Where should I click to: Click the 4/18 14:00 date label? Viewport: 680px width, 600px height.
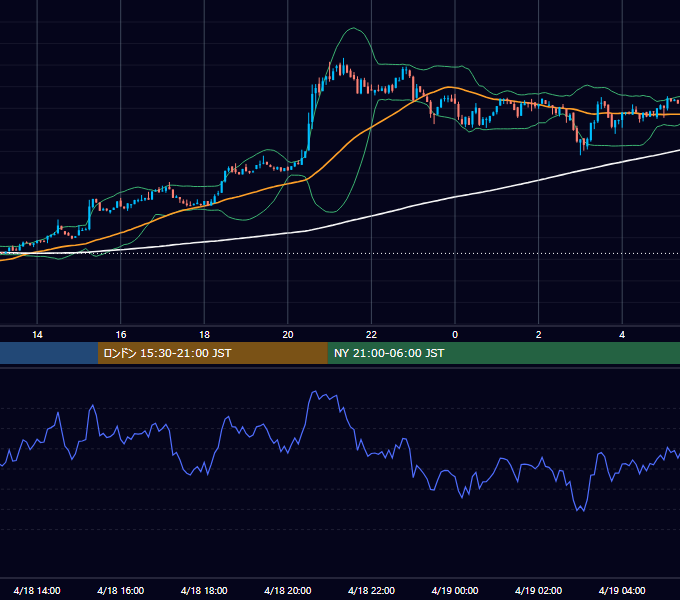37,590
